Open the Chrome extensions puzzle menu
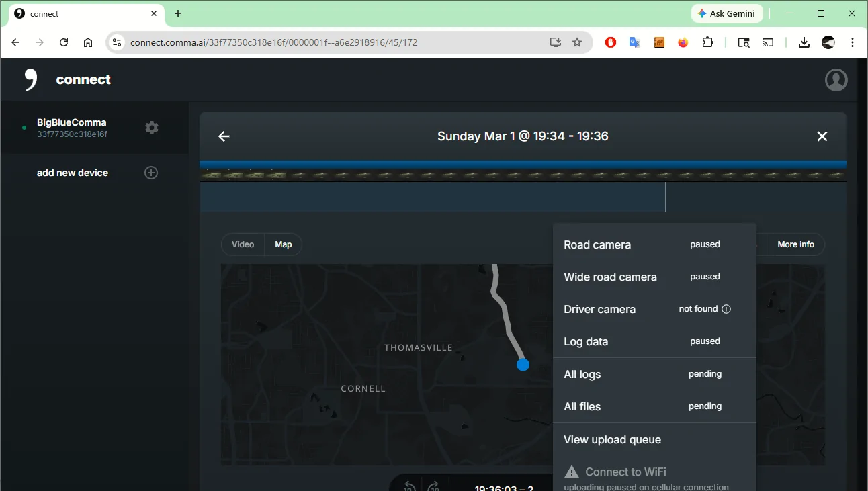 (x=707, y=42)
